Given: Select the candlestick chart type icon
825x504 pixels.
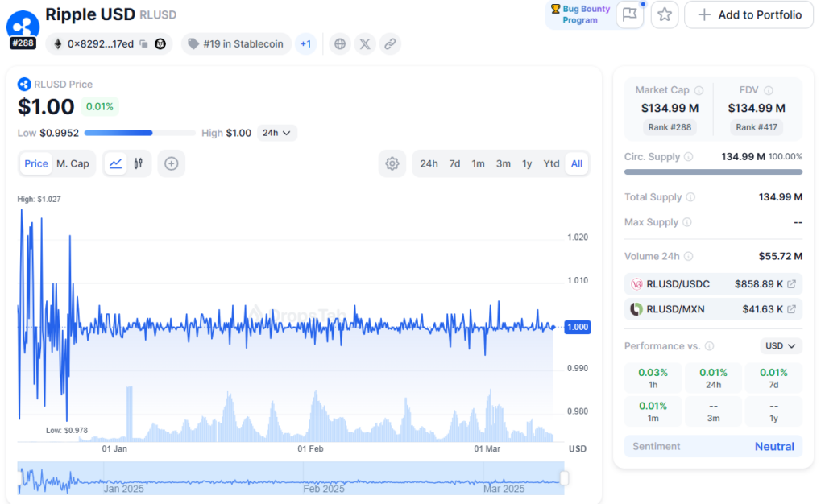Looking at the screenshot, I should coord(139,163).
